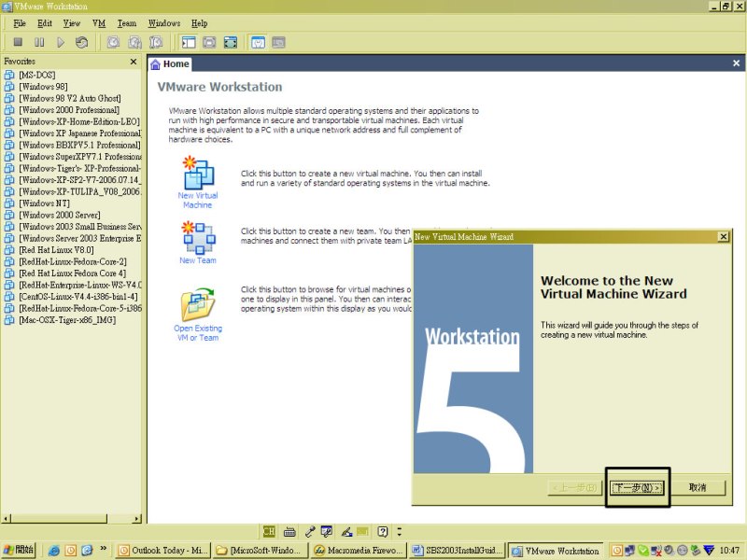The image size is (747, 560).
Task: Select [Windows 2003 Small Business Server] favorite
Action: (80, 227)
